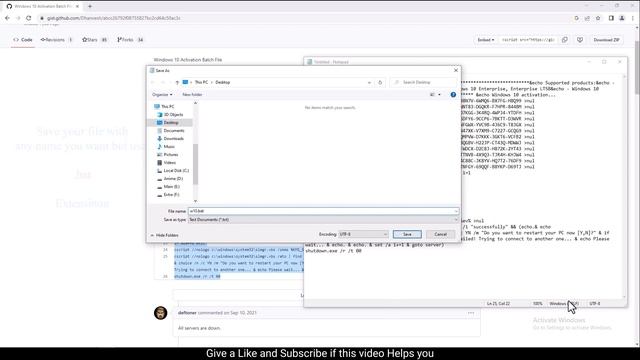Click UTF-8 in the Notepad status bar

pyautogui.click(x=595, y=304)
